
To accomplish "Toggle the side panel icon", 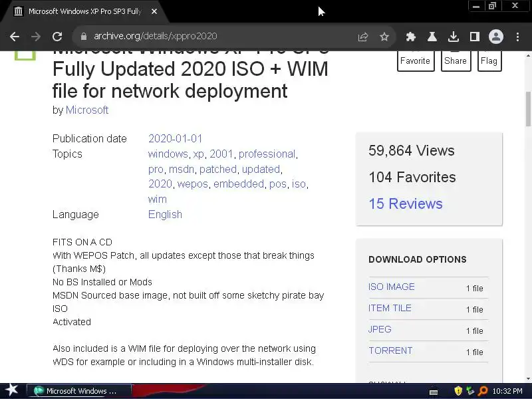I will coord(475,37).
